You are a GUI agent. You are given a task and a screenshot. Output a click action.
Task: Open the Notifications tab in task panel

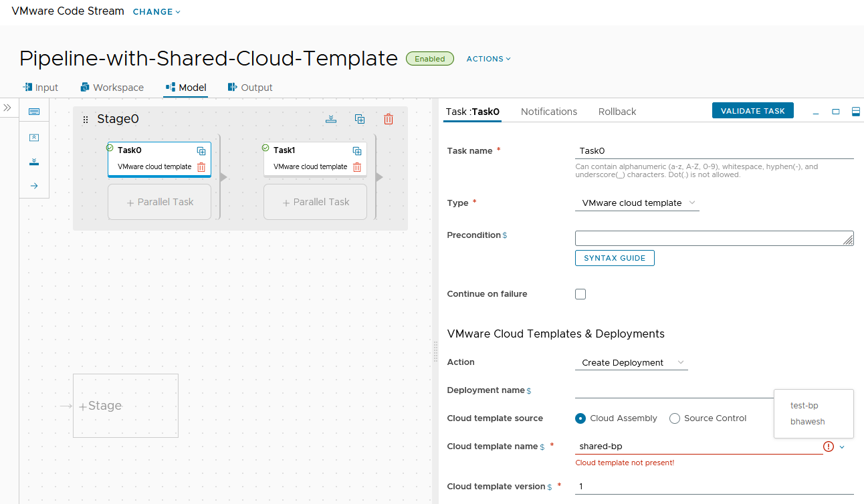click(x=549, y=112)
